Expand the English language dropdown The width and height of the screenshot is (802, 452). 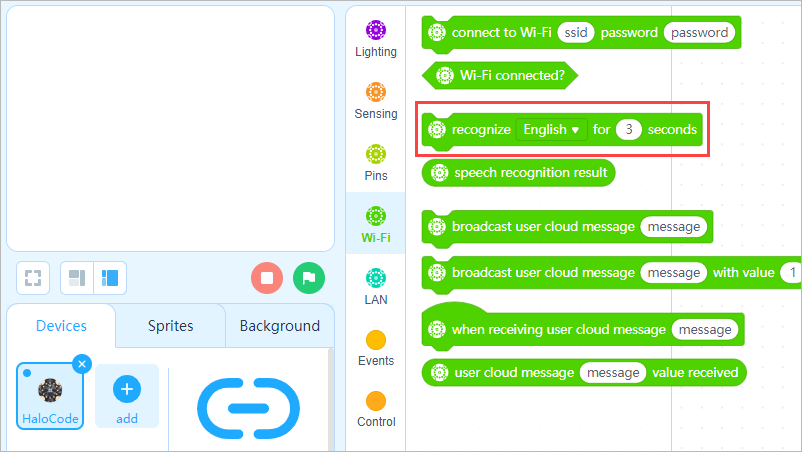551,129
